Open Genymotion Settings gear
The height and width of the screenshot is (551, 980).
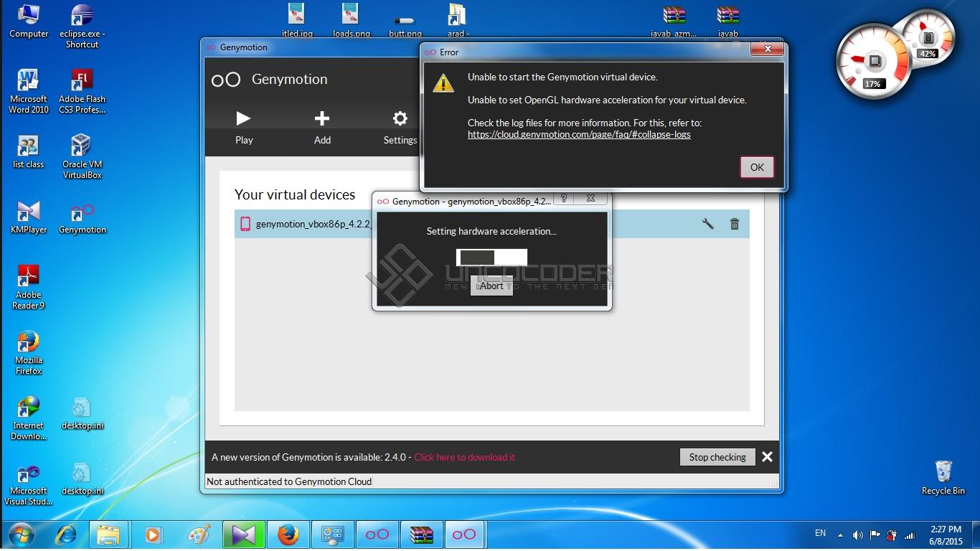400,128
